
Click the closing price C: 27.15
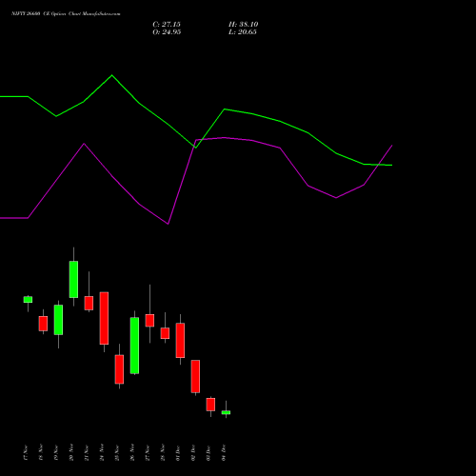(167, 25)
